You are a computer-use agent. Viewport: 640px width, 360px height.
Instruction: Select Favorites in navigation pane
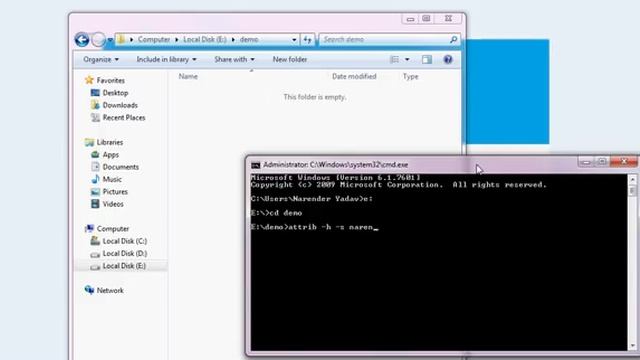[111, 80]
